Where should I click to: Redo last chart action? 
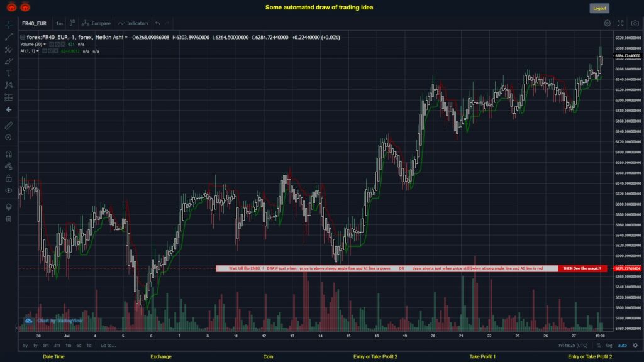(x=167, y=23)
